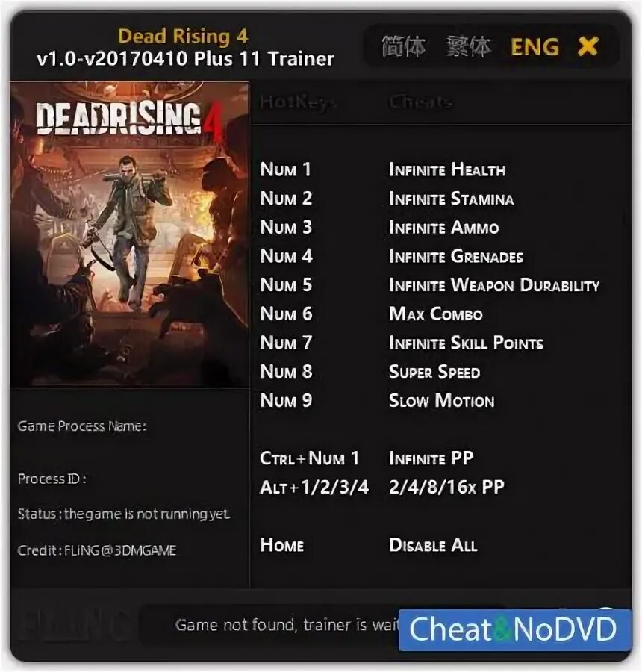Enable the Infinite Ammo cheat
Image resolution: width=642 pixels, height=672 pixels.
coord(443,228)
